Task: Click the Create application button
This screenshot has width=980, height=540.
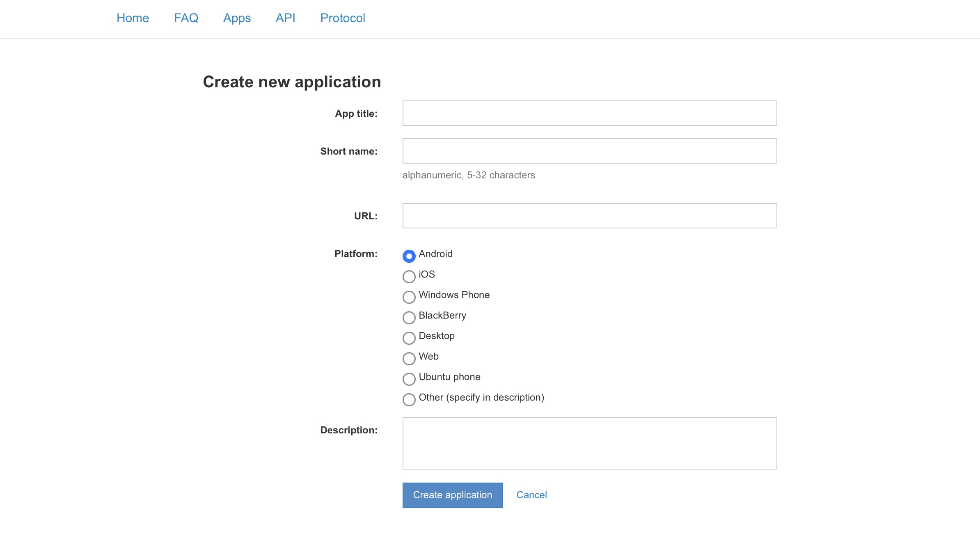Action: (x=452, y=495)
